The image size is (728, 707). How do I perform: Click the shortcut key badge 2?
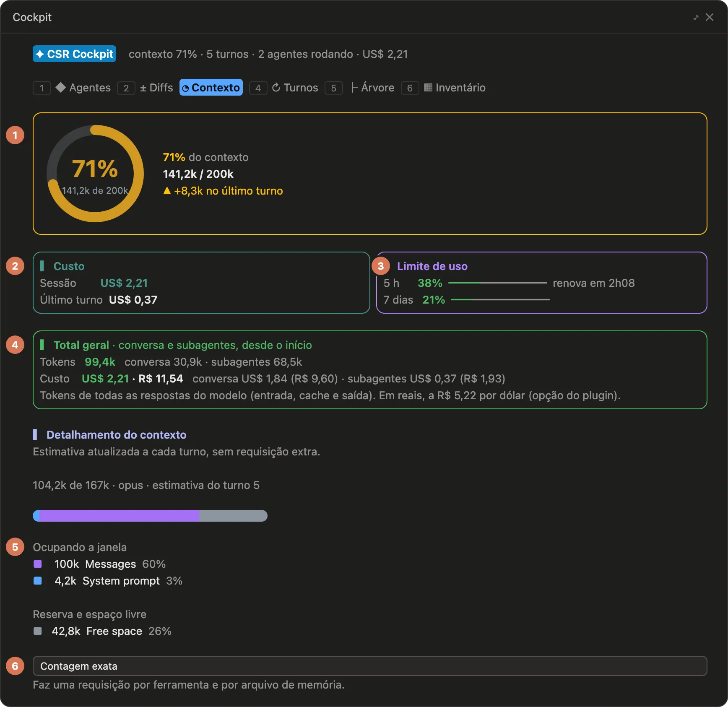(x=126, y=88)
